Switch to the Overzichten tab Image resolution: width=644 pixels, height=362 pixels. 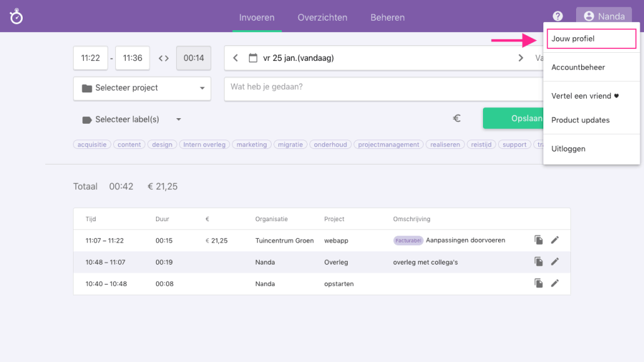click(x=322, y=18)
